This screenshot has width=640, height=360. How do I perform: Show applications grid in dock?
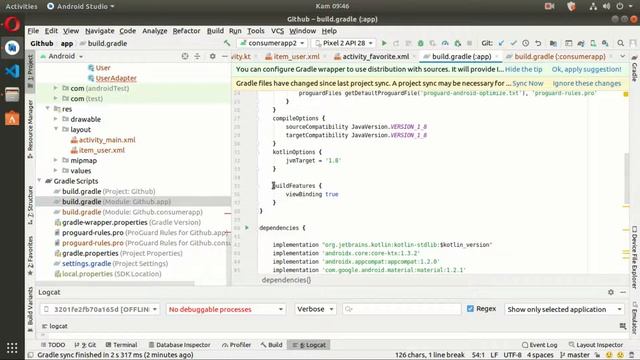click(x=12, y=348)
